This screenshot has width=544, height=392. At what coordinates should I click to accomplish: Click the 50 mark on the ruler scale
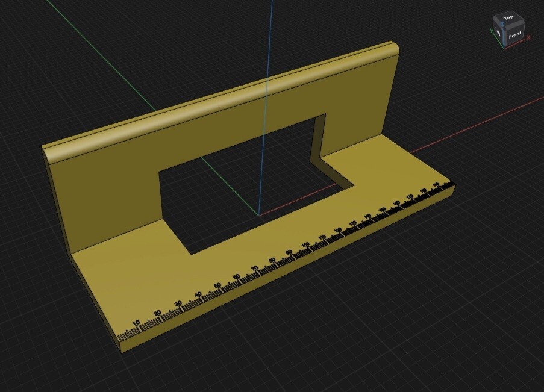[x=217, y=285]
